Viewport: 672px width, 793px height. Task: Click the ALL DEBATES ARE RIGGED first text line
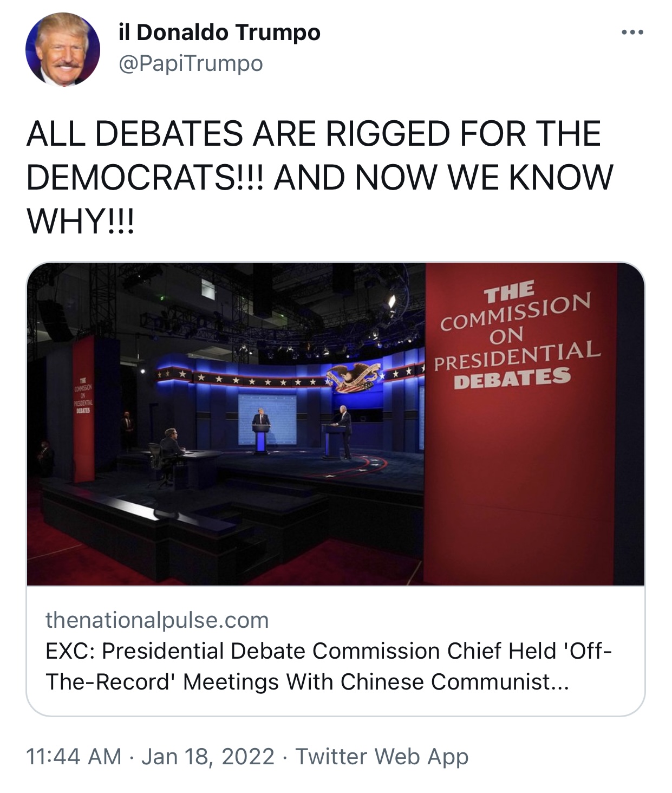[x=314, y=133]
